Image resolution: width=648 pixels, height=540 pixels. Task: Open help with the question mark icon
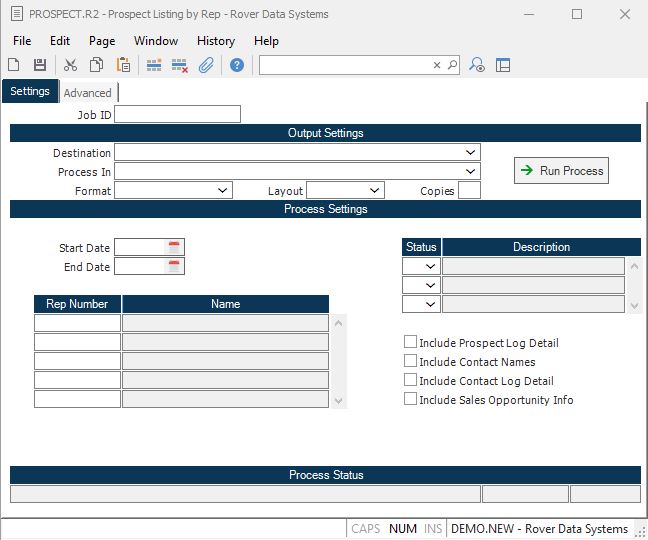pos(237,65)
